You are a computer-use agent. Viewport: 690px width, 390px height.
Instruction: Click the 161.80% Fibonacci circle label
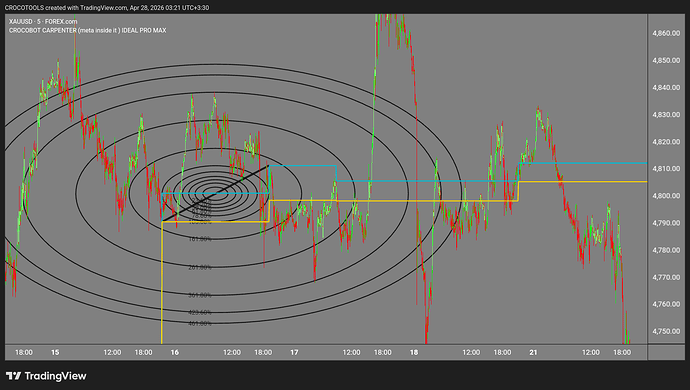click(x=200, y=239)
